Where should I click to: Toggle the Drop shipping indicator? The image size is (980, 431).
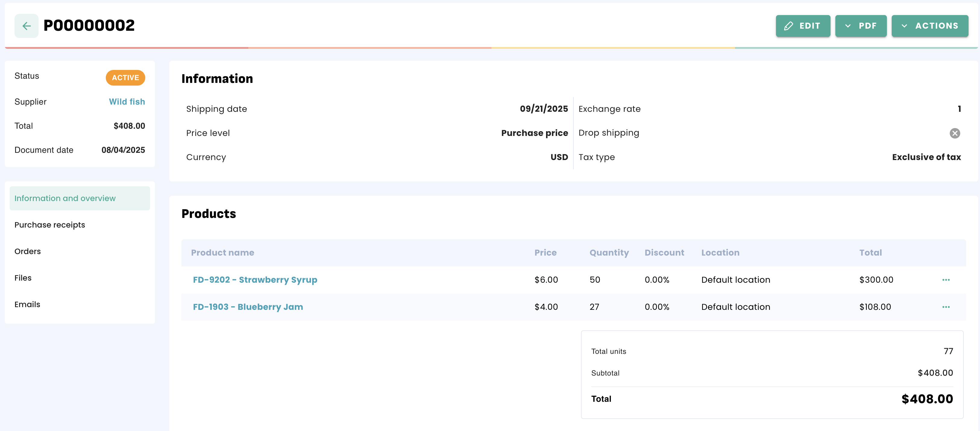(954, 133)
